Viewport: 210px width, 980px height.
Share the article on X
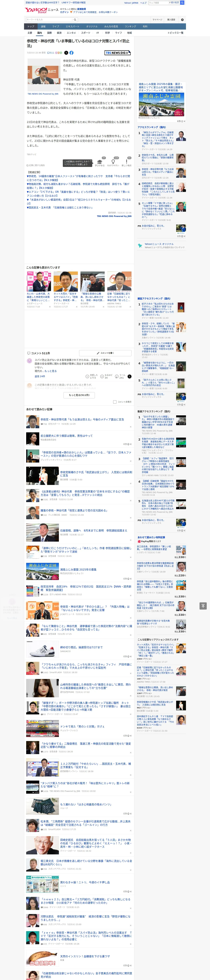[66, 53]
